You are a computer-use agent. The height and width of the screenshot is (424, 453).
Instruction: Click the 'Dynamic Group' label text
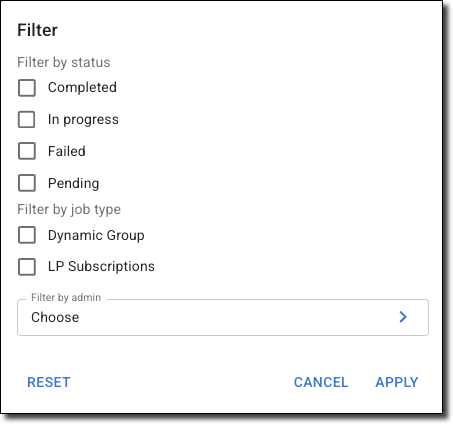[96, 235]
